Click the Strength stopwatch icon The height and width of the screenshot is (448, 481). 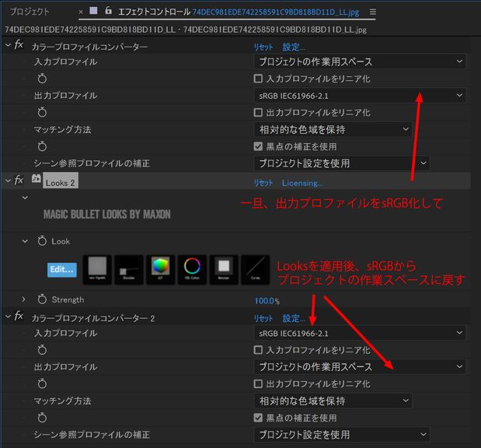42,299
